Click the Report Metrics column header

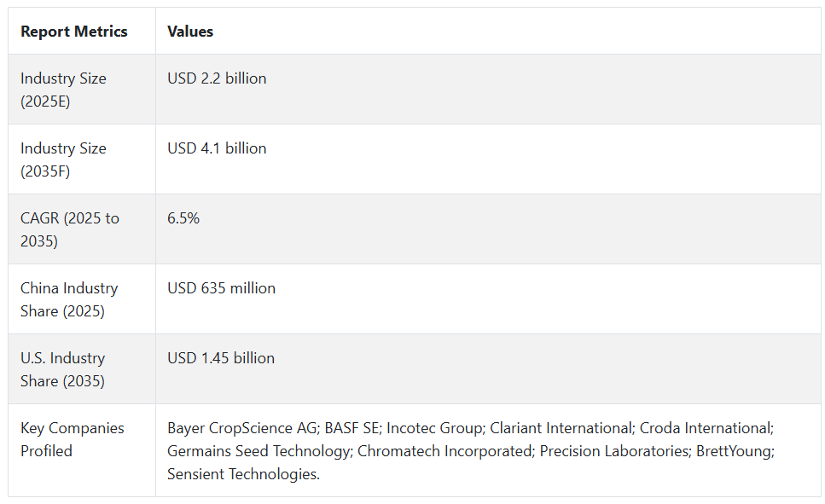coord(73,32)
